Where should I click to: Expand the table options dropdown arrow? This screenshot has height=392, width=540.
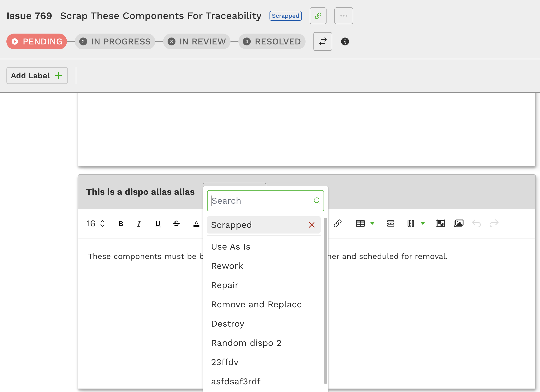click(372, 223)
